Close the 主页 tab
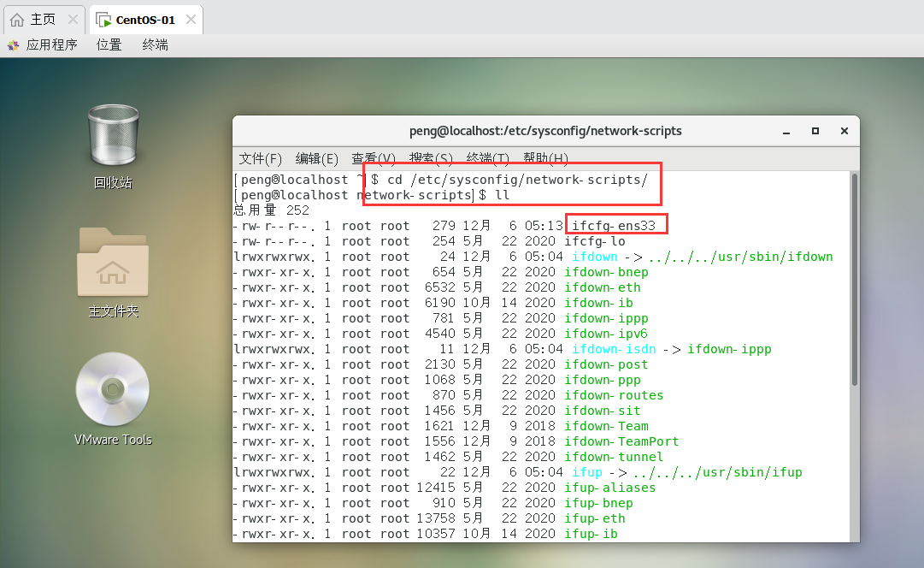Image resolution: width=924 pixels, height=568 pixels. (73, 20)
